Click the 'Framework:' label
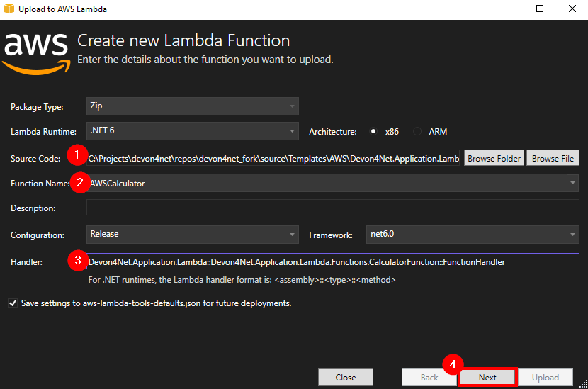The image size is (588, 389). point(331,235)
